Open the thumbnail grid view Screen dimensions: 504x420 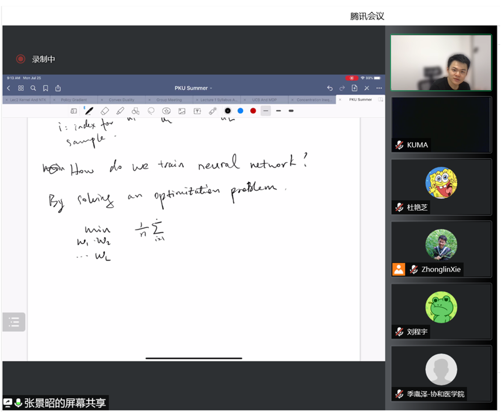click(21, 88)
